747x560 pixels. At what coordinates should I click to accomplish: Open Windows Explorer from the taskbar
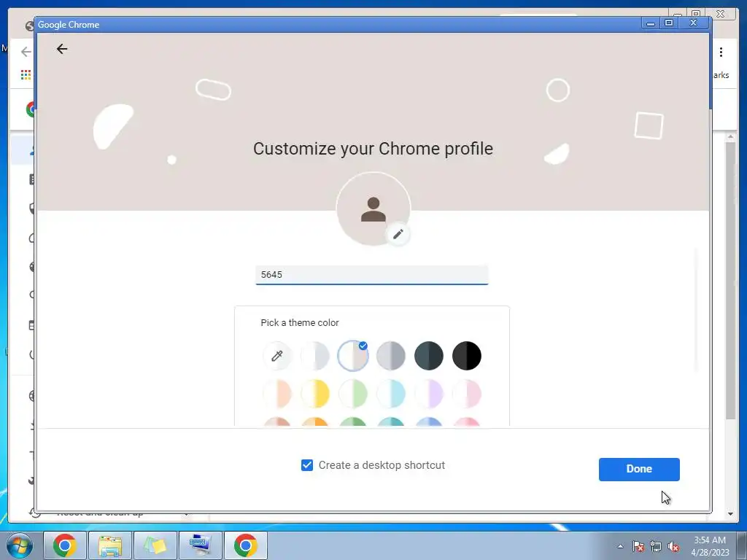click(x=110, y=545)
